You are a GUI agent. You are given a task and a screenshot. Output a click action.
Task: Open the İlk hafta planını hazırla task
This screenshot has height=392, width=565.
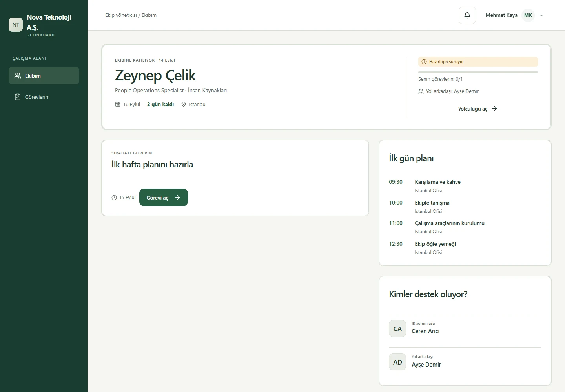pos(152,165)
